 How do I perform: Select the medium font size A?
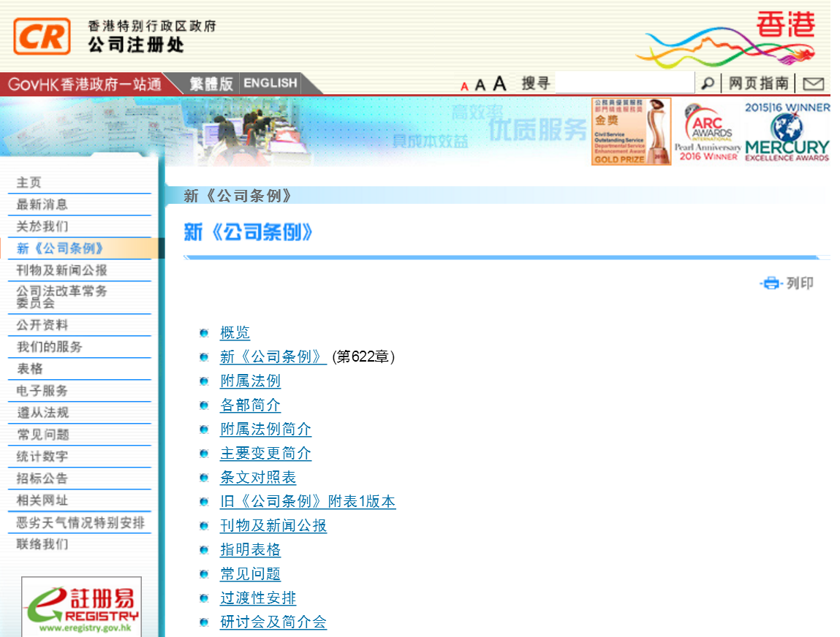(x=480, y=83)
